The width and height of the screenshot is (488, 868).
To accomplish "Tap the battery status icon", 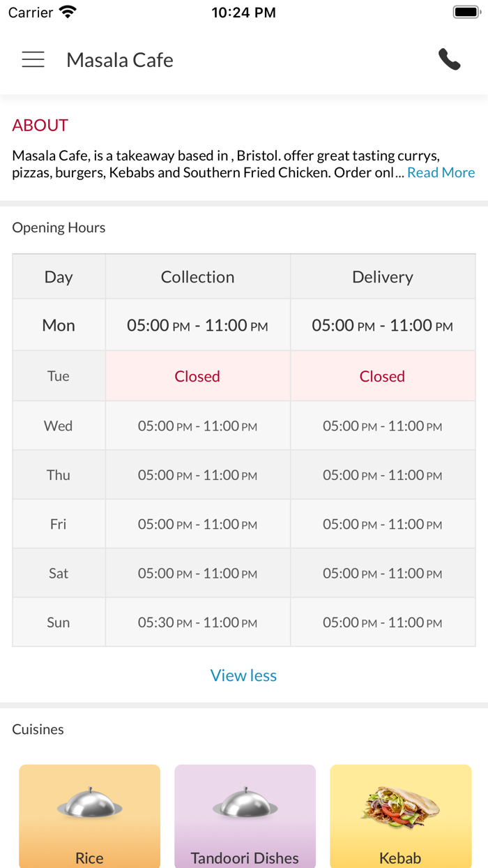I will (x=466, y=12).
